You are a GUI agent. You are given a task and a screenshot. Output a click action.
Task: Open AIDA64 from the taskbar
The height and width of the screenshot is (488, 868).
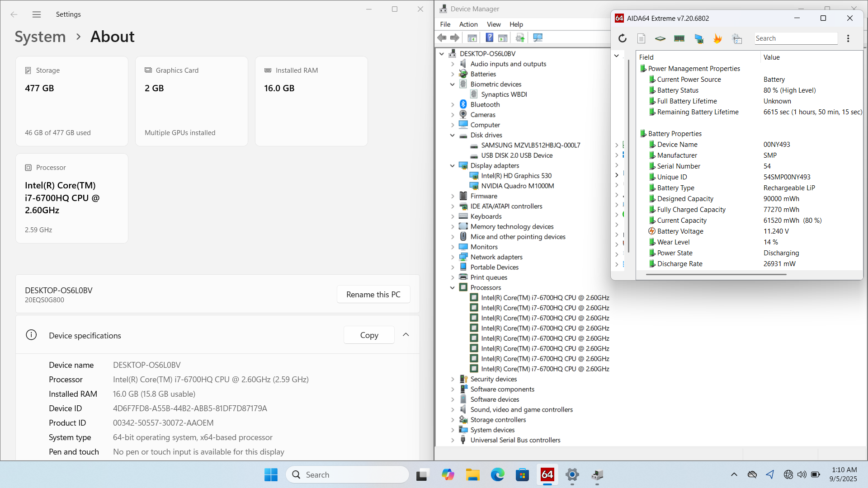[547, 475]
